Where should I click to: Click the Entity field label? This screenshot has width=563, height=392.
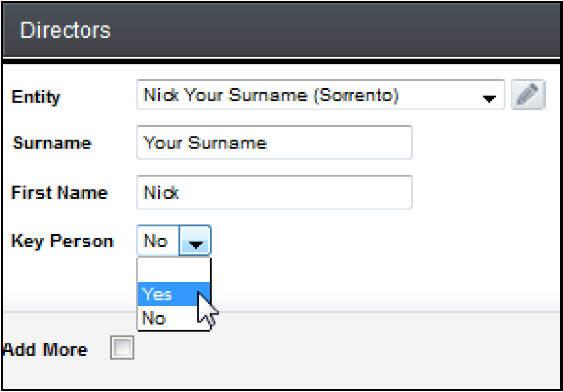[x=36, y=97]
